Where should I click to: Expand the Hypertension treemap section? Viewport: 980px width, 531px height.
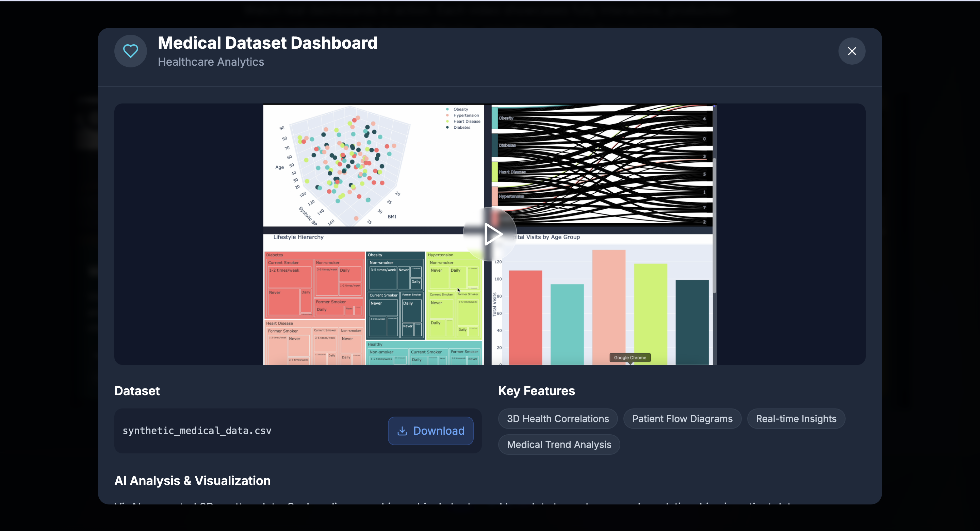click(x=441, y=255)
